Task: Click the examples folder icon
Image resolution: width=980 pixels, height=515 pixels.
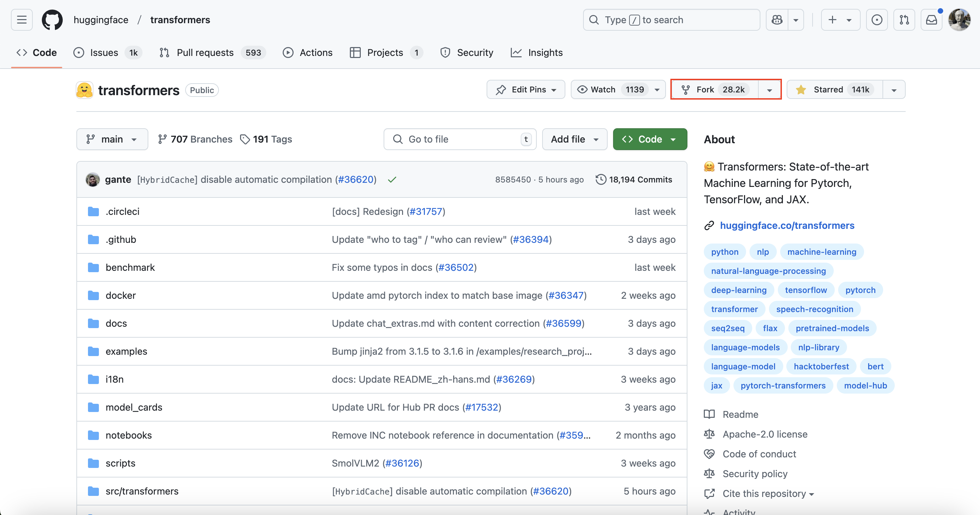Action: 93,351
